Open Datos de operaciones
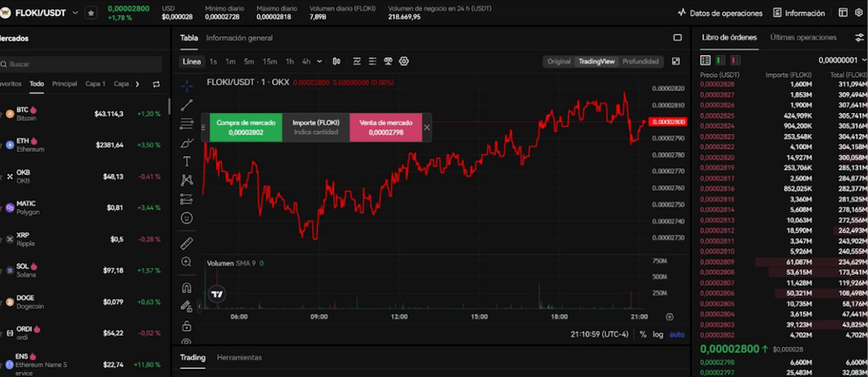The width and height of the screenshot is (868, 377). [720, 13]
